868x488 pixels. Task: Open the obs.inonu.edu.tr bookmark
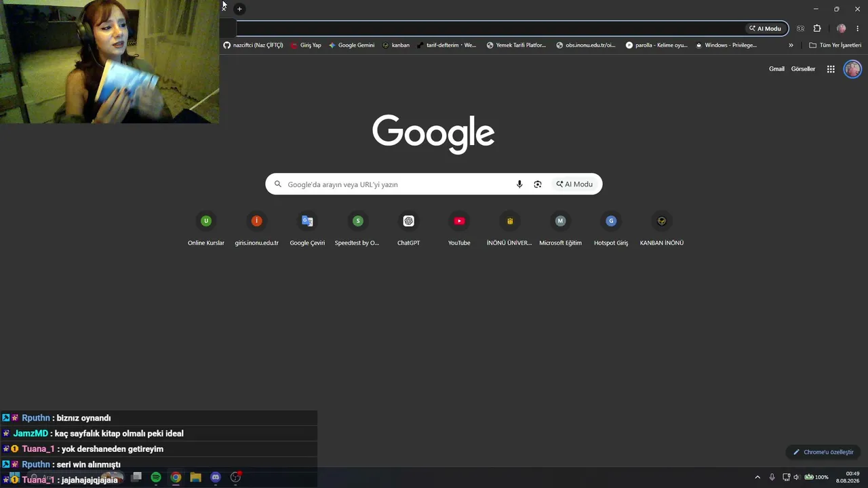point(586,45)
